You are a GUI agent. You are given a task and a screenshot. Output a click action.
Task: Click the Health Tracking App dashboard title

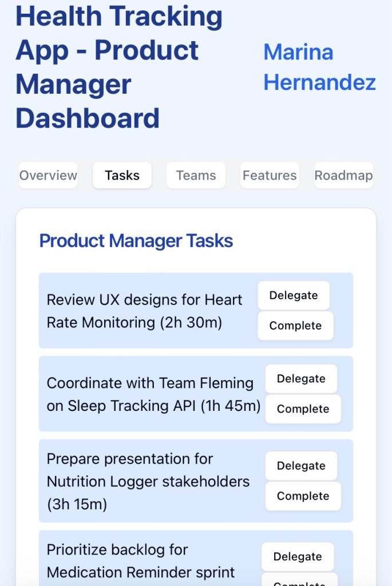click(x=119, y=68)
